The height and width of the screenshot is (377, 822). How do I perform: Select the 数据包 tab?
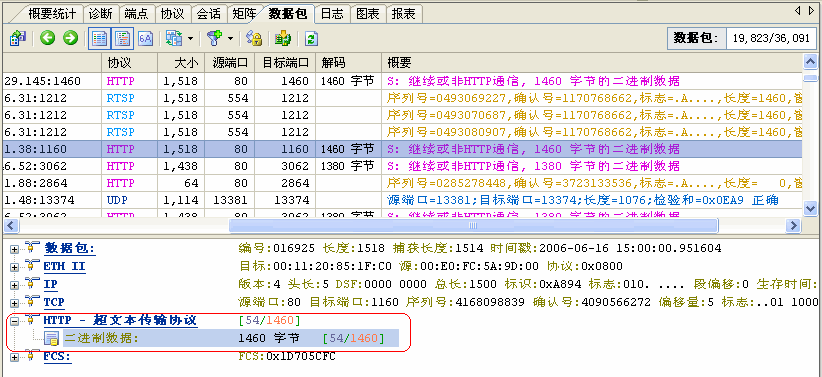(x=288, y=14)
